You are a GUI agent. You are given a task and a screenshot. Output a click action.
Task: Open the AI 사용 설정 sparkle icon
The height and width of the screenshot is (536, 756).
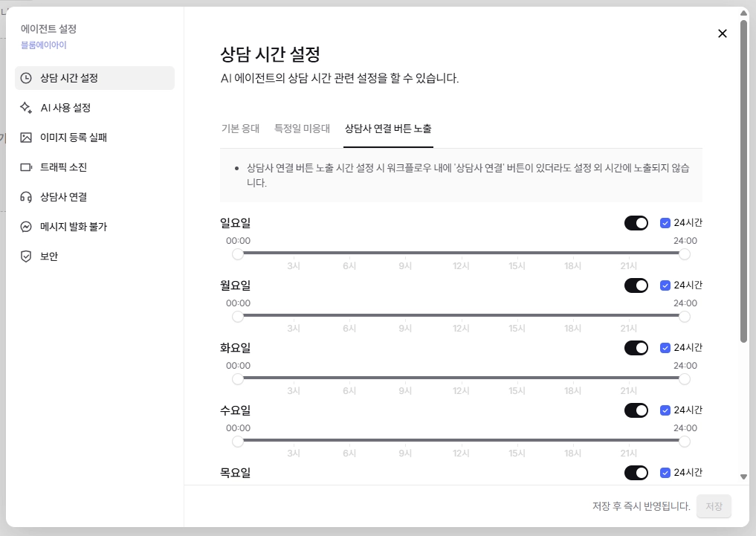pos(26,108)
